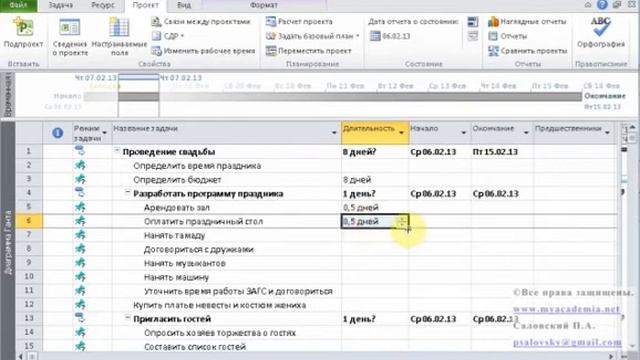Click the Отчеты button

click(508, 36)
